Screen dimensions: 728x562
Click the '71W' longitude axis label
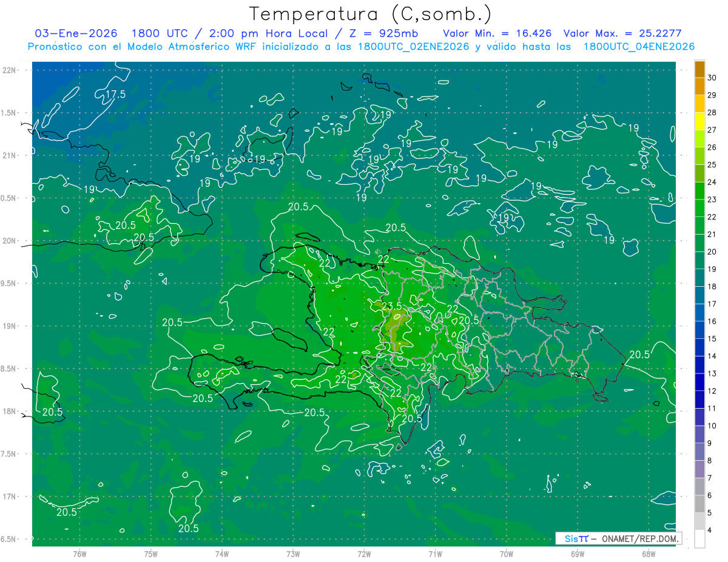[x=435, y=554]
